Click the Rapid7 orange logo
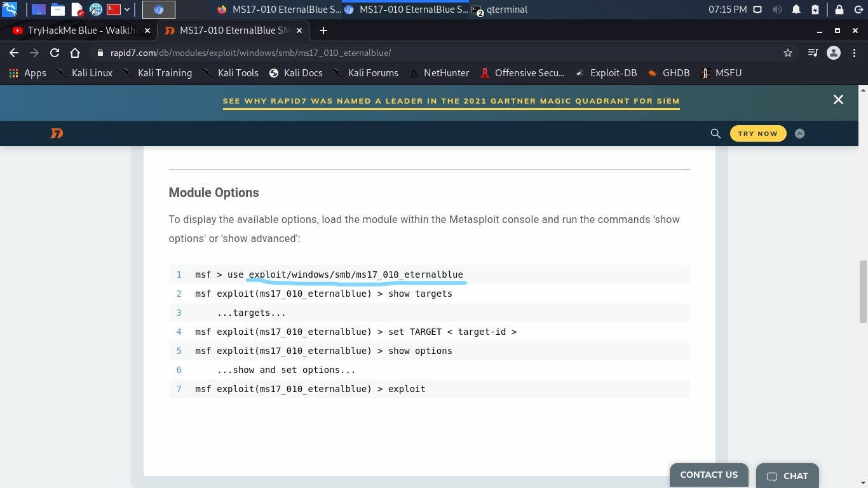The image size is (868, 488). click(x=57, y=133)
